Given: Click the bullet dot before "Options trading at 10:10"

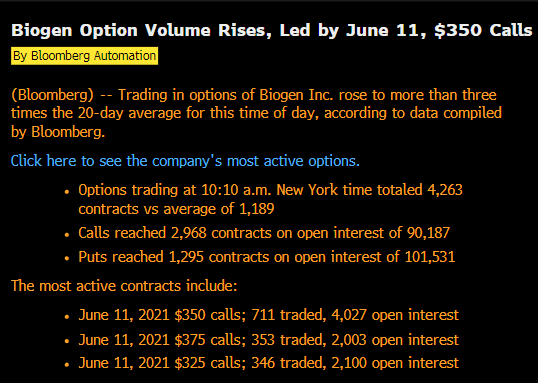Looking at the screenshot, I should coord(67,192).
